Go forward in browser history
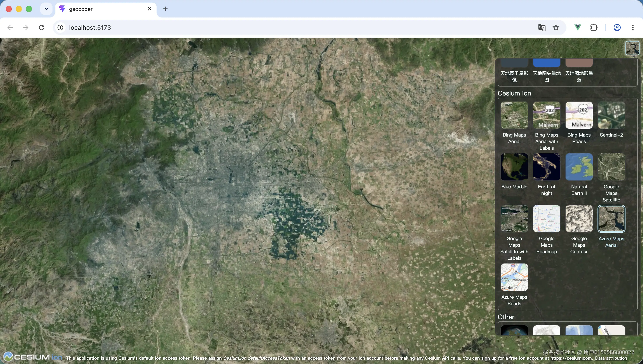 click(x=26, y=28)
